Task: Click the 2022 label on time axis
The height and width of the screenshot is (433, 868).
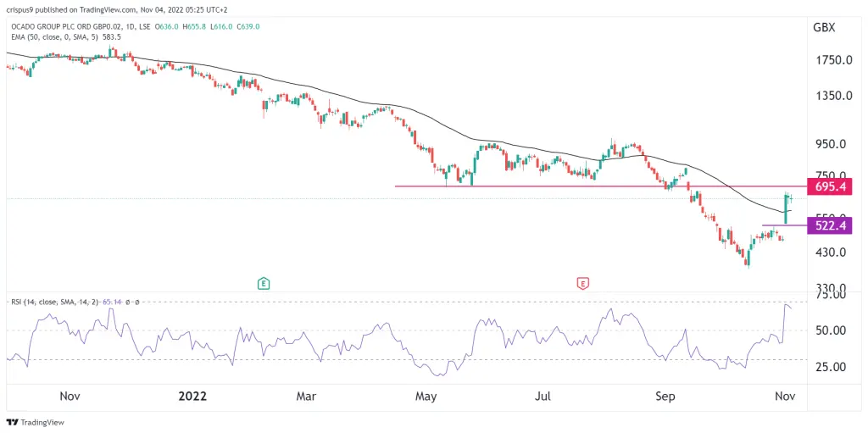Action: pyautogui.click(x=192, y=397)
